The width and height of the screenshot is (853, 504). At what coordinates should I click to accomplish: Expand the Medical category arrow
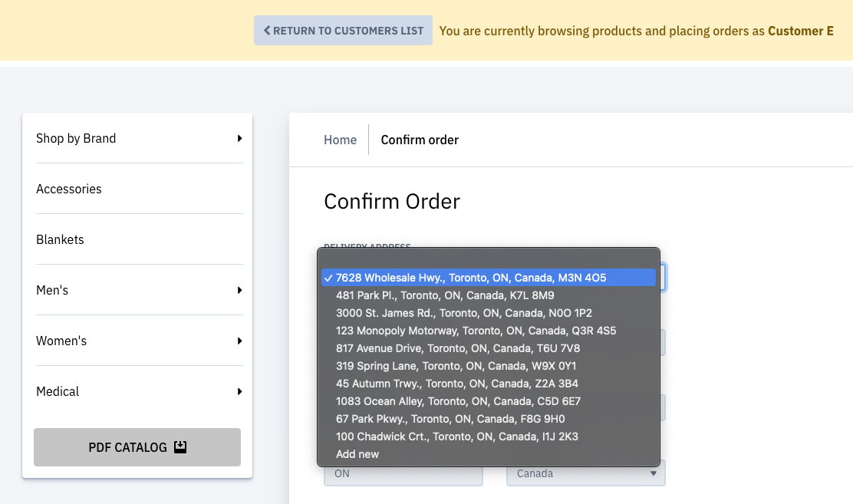239,391
